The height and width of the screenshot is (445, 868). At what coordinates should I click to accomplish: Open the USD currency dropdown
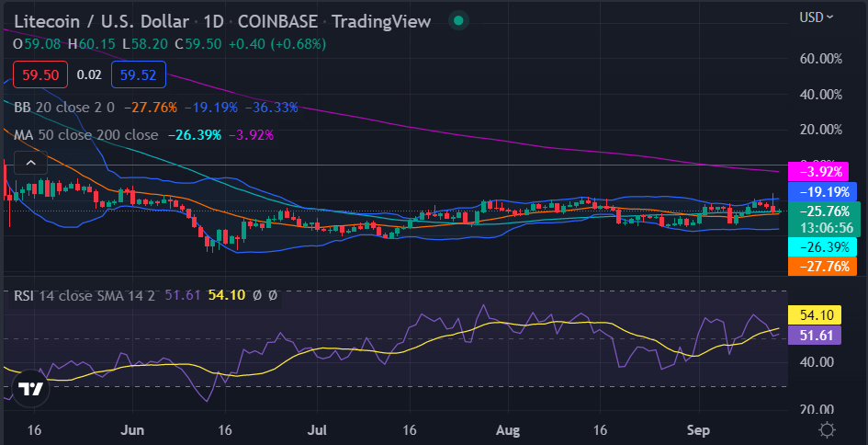(x=816, y=17)
